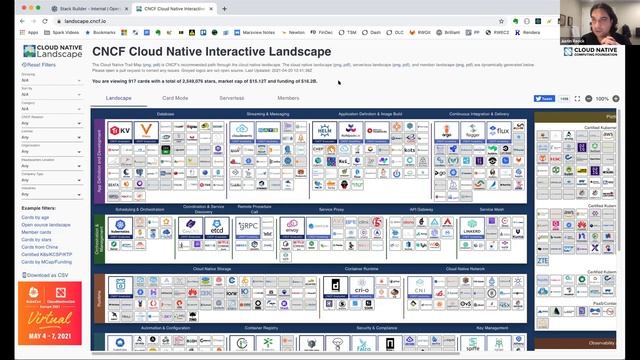640x360 pixels.
Task: Expand the Industry filter dropdown
Action: 51,195
